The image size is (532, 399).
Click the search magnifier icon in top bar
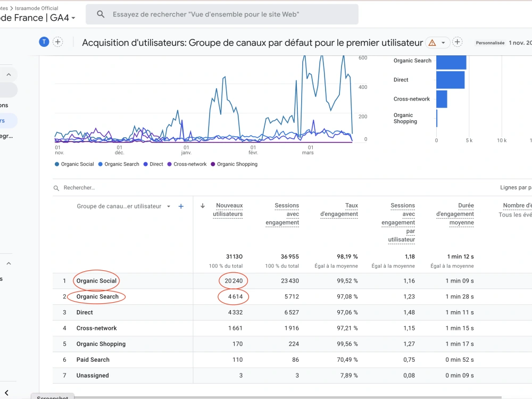pos(101,14)
